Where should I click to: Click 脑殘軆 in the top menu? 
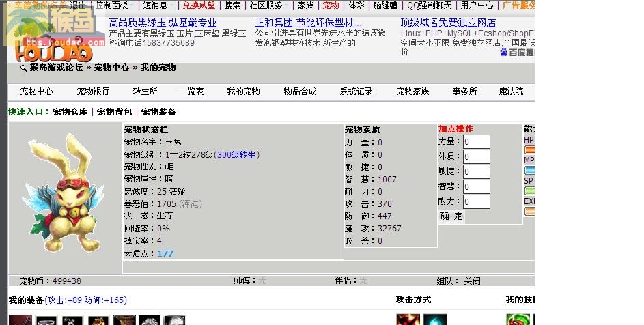[x=386, y=5]
